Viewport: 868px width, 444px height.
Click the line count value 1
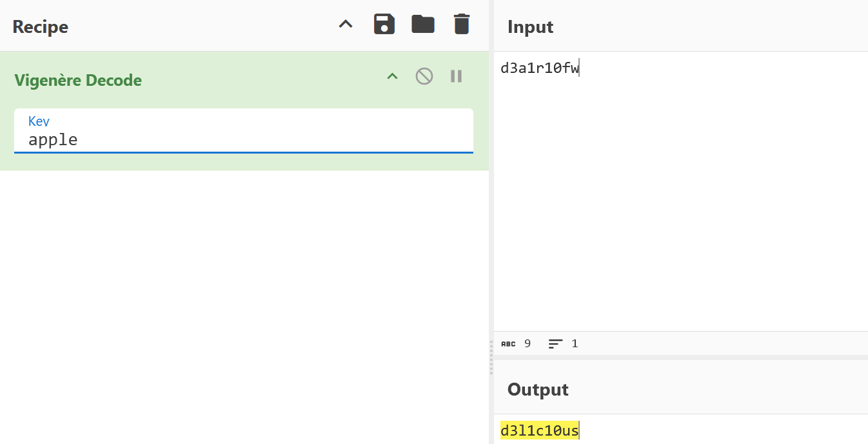(575, 343)
